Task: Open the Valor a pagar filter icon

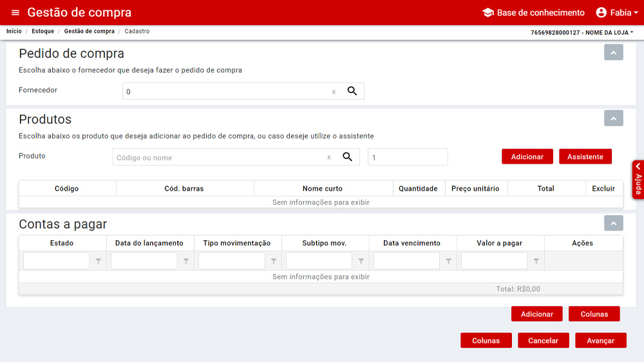Action: click(536, 261)
